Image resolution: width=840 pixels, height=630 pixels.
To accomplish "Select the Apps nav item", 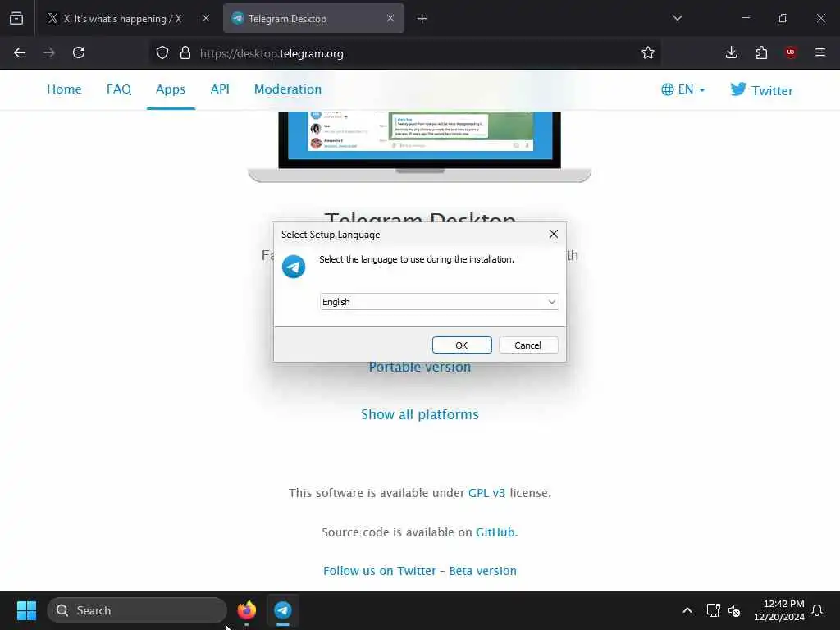I will pyautogui.click(x=171, y=89).
